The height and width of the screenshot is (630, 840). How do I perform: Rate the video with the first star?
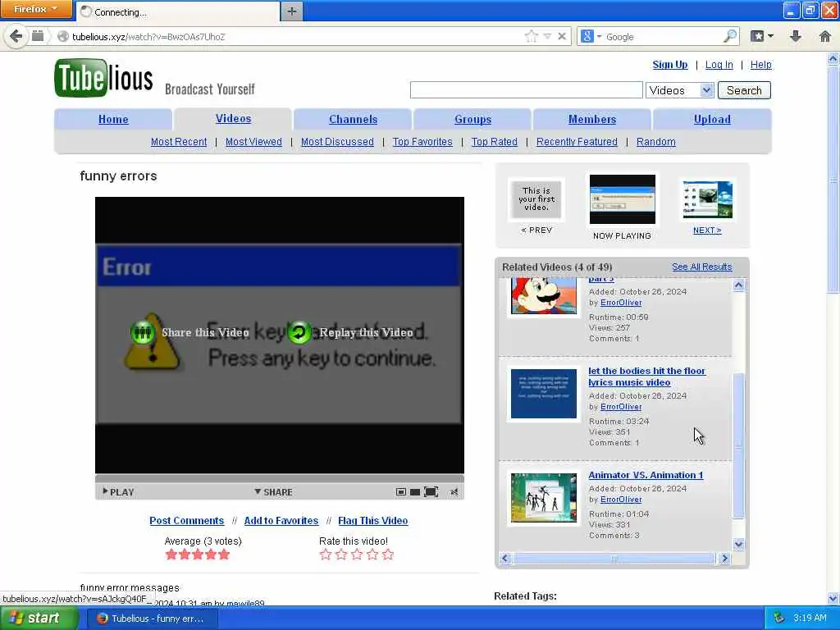(326, 555)
